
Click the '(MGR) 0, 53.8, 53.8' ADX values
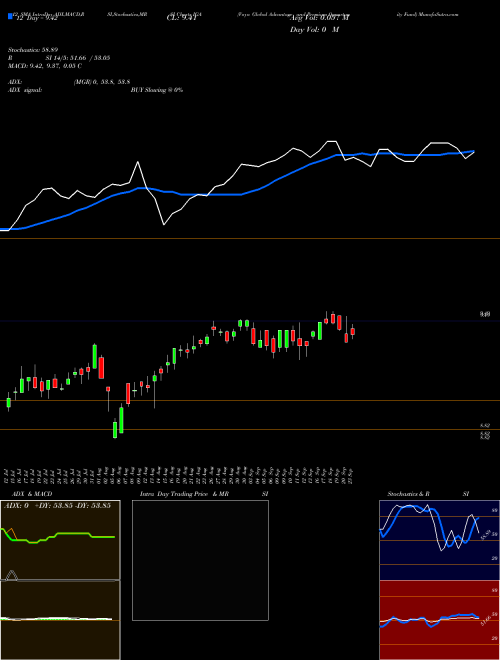(102, 82)
